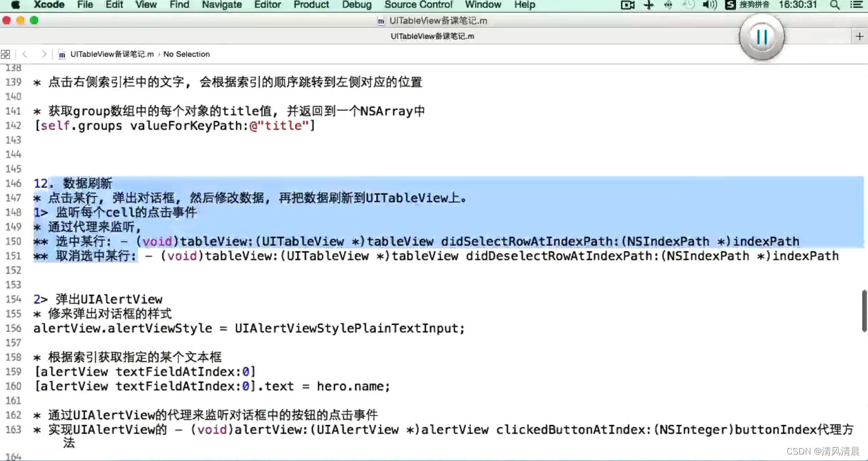Open the Navigate menu
Screen dimensions: 868x461
[222, 5]
